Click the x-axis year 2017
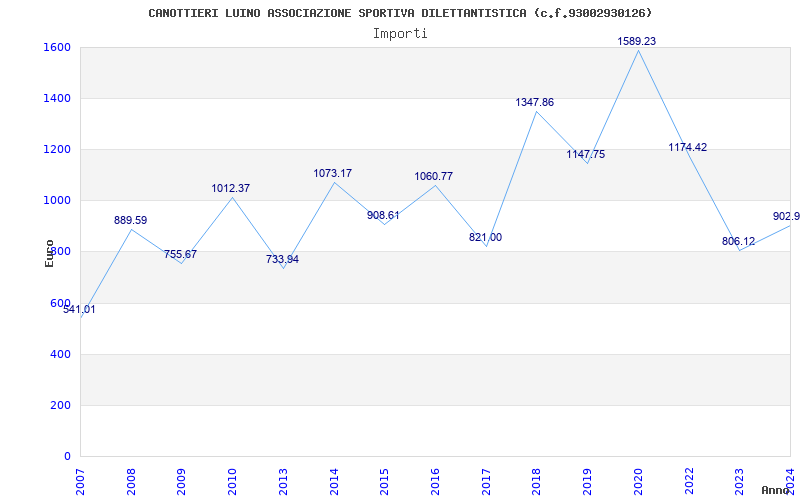The image size is (800, 500). click(486, 482)
